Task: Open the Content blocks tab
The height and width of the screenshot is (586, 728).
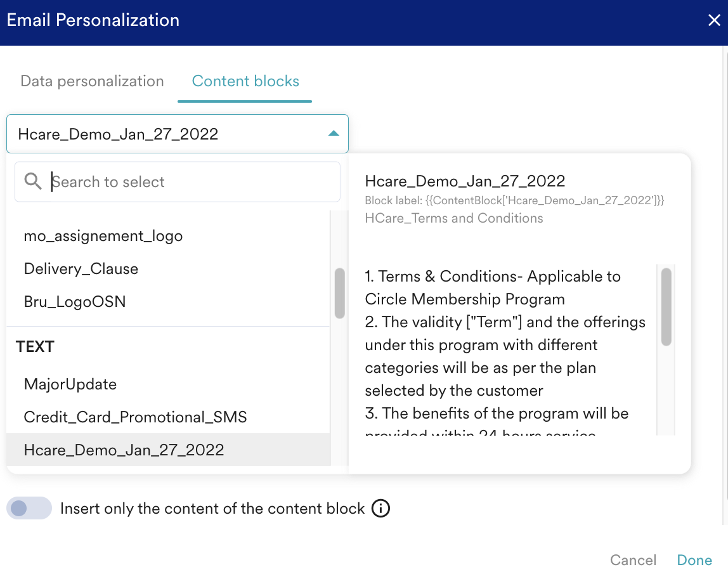Action: click(x=245, y=81)
